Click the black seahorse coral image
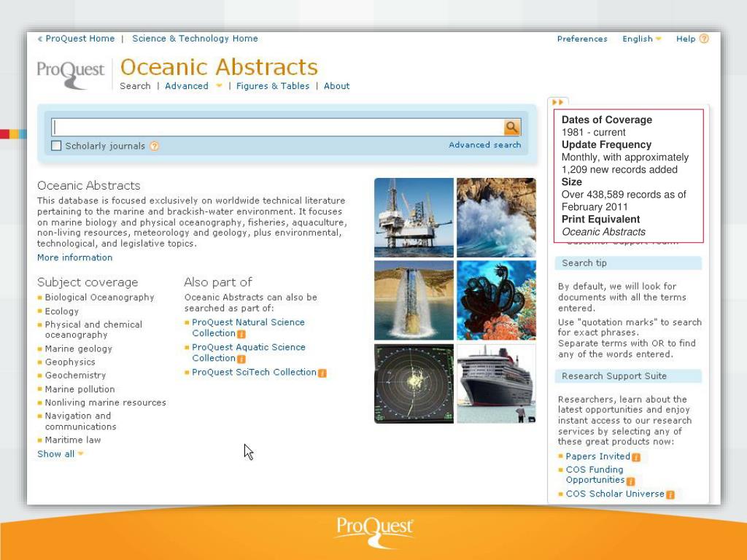This screenshot has width=747, height=560. coord(496,300)
